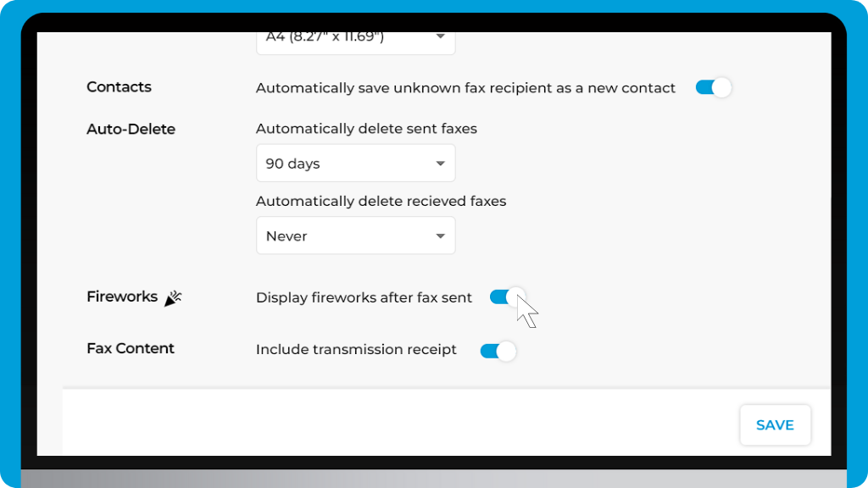Click the Fax Content section label
The image size is (868, 488).
(x=131, y=348)
